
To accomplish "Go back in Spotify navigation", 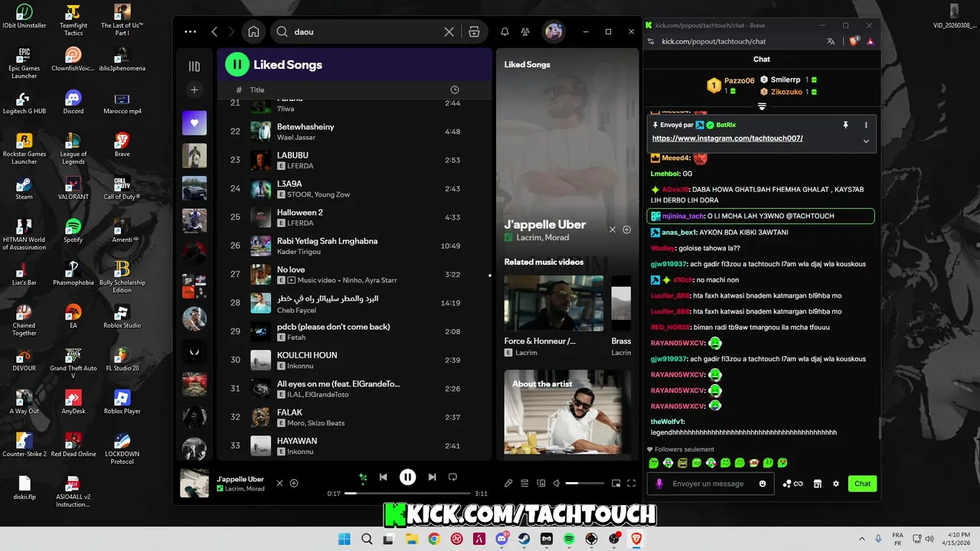I will click(214, 31).
